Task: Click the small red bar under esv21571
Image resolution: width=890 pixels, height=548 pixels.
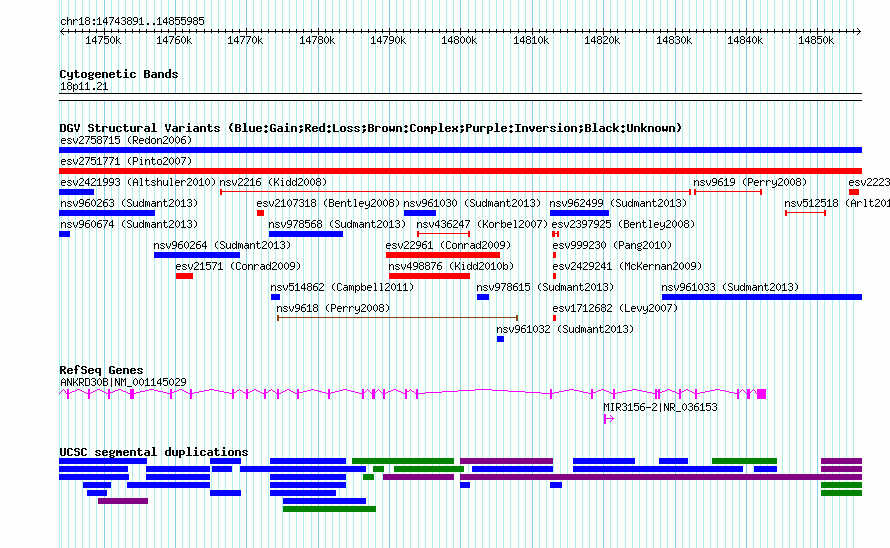Action: (x=184, y=276)
